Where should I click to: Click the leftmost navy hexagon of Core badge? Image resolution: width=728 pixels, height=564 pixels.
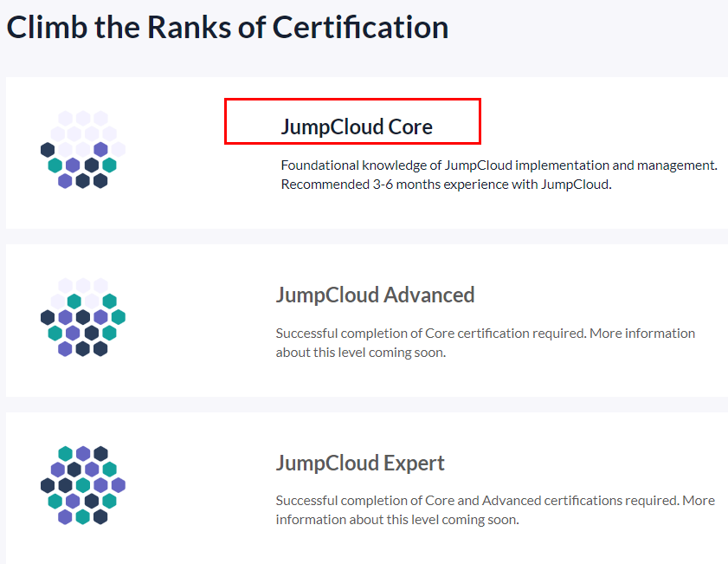pyautogui.click(x=48, y=150)
